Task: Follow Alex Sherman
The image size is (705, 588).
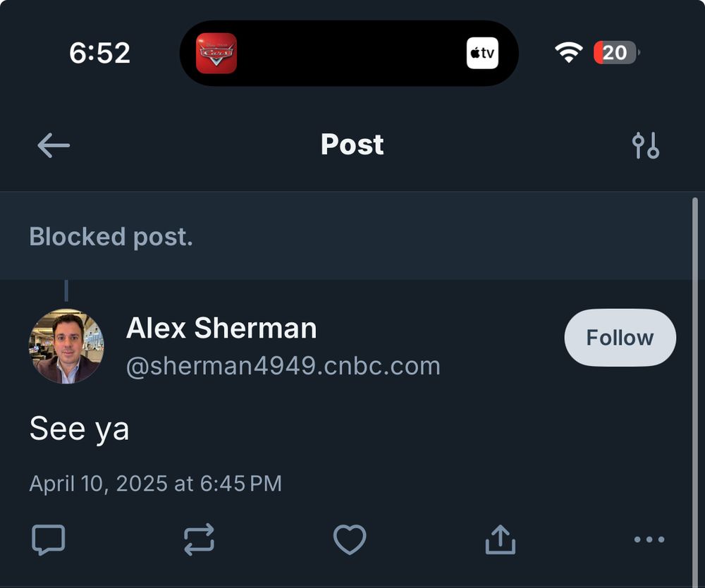Action: click(620, 338)
